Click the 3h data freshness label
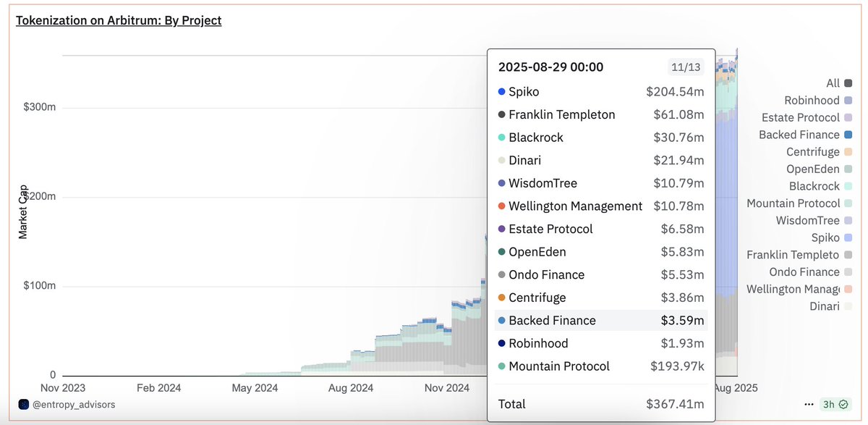This screenshot has width=868, height=425. [830, 404]
